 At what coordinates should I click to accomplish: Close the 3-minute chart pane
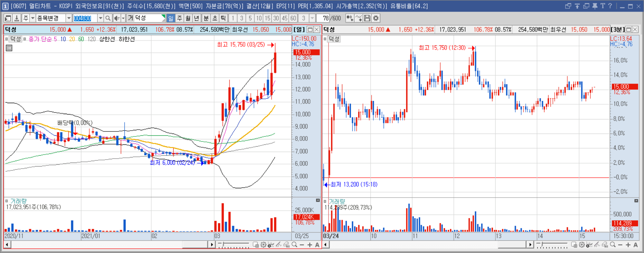pyautogui.click(x=635, y=30)
